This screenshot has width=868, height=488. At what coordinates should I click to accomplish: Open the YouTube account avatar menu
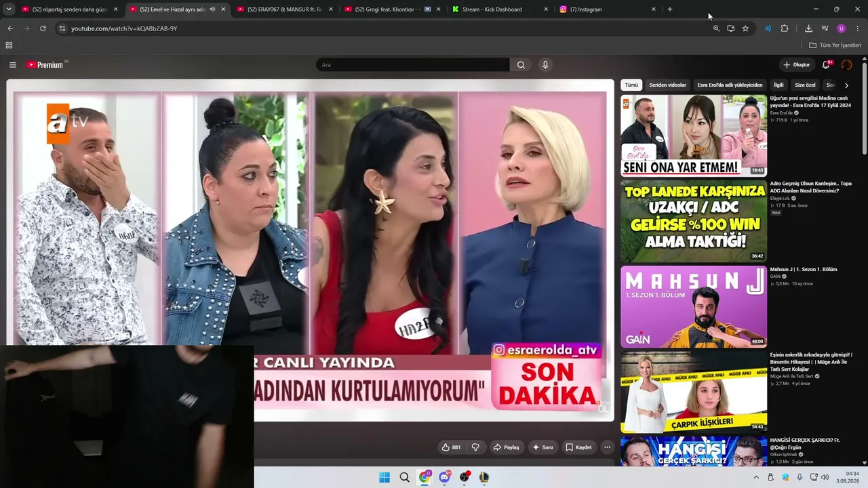(x=846, y=65)
